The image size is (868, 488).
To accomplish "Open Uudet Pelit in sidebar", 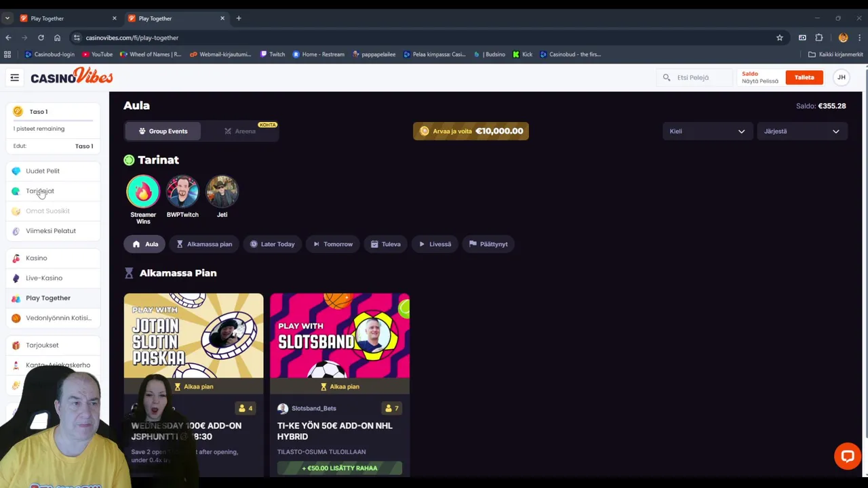I will (53, 171).
